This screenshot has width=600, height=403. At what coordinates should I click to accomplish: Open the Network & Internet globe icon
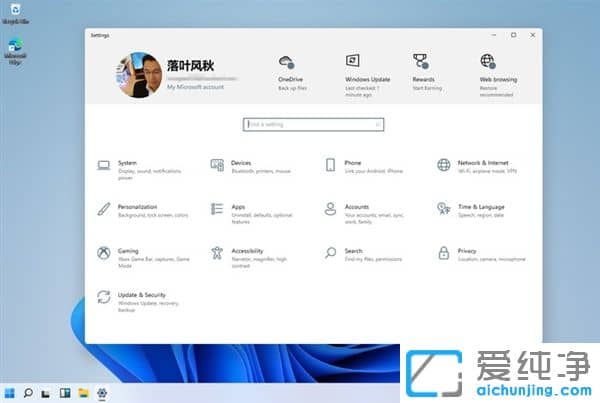click(x=443, y=165)
